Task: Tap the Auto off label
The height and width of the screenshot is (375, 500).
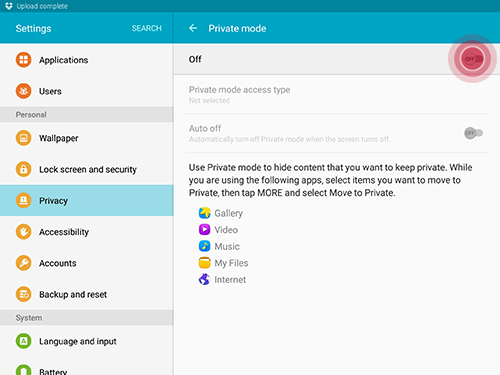Action: point(205,128)
